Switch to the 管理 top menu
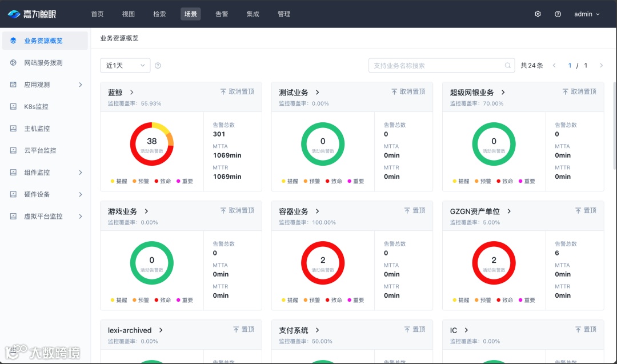This screenshot has height=364, width=617. [284, 14]
